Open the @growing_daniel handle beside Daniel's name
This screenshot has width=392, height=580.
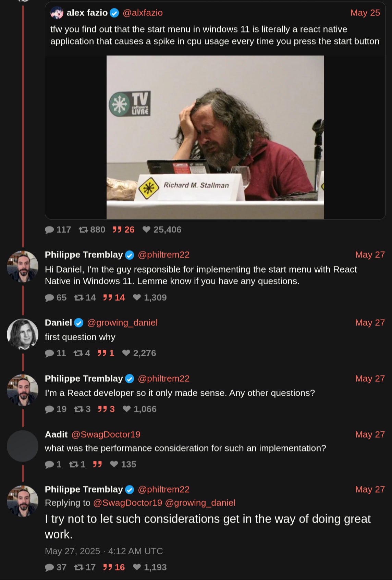point(122,323)
